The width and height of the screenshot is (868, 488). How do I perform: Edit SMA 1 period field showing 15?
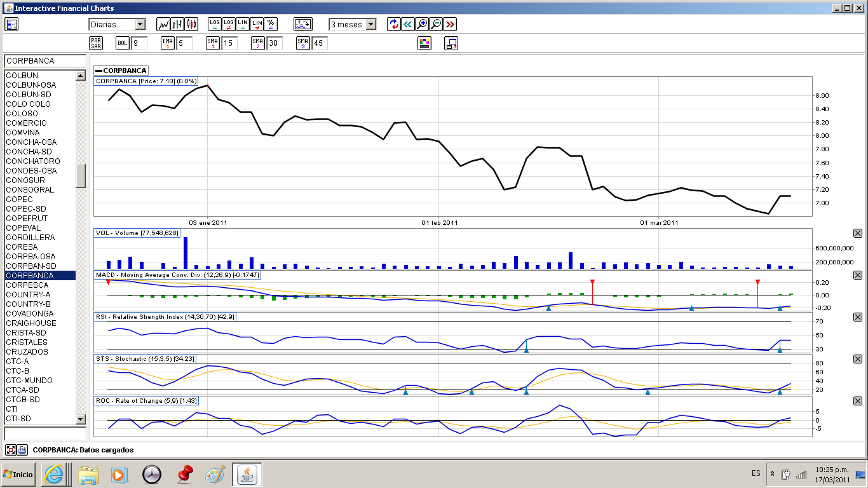coord(229,43)
